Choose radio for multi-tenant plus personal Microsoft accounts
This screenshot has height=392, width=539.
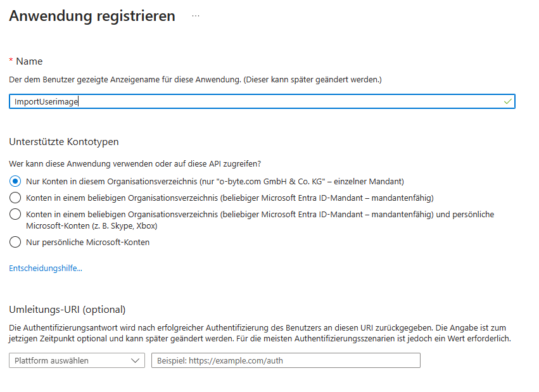click(15, 215)
